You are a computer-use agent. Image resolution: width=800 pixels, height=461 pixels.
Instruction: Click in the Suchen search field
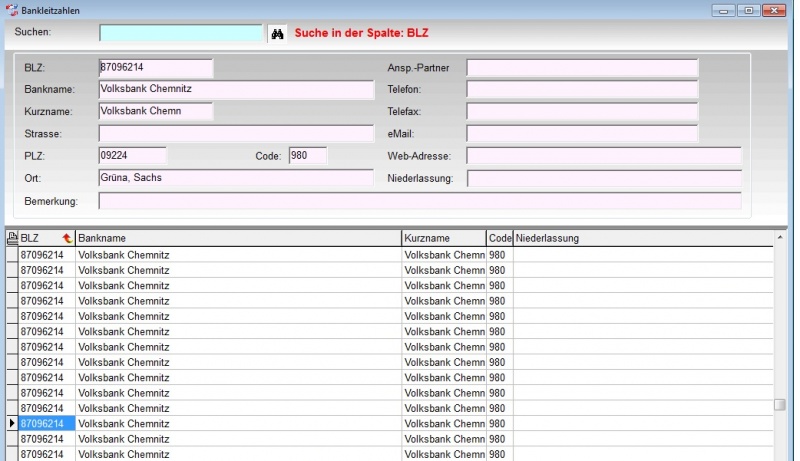[x=181, y=33]
